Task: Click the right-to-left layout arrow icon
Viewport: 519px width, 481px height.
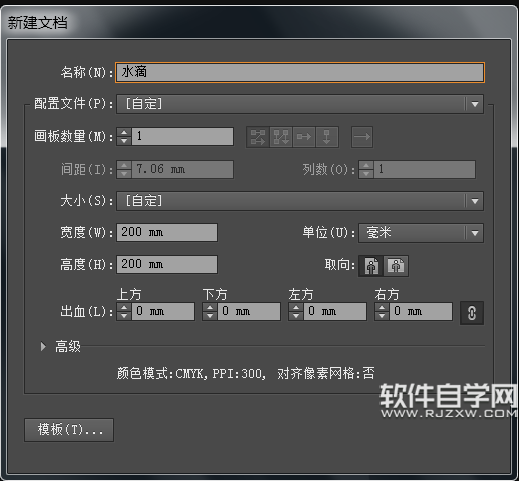Action: (362, 137)
